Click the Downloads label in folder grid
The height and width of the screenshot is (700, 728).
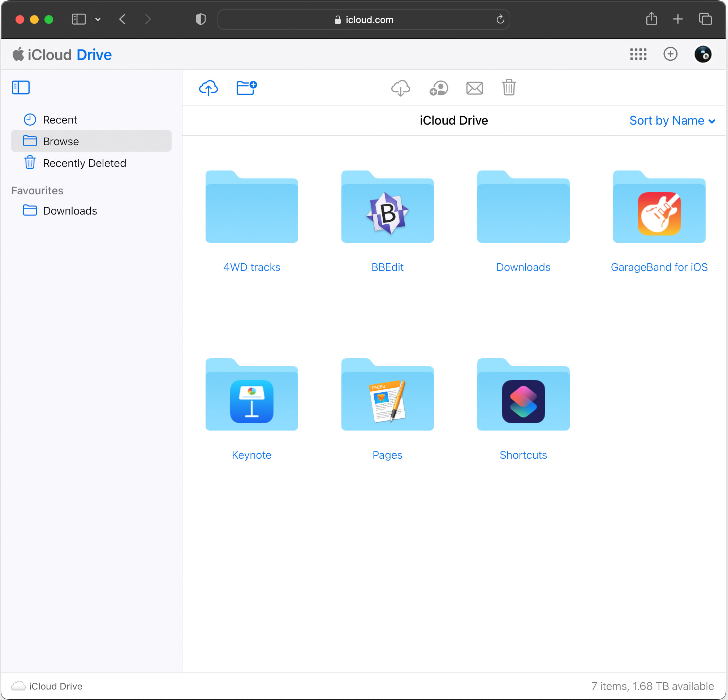tap(524, 267)
